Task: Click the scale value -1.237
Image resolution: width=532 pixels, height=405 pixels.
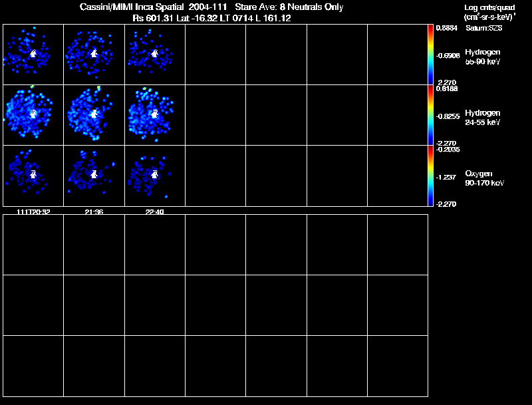Action: click(x=446, y=177)
